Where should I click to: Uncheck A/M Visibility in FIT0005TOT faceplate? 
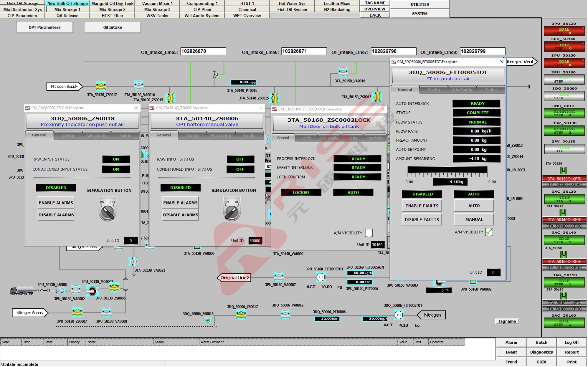(x=489, y=232)
